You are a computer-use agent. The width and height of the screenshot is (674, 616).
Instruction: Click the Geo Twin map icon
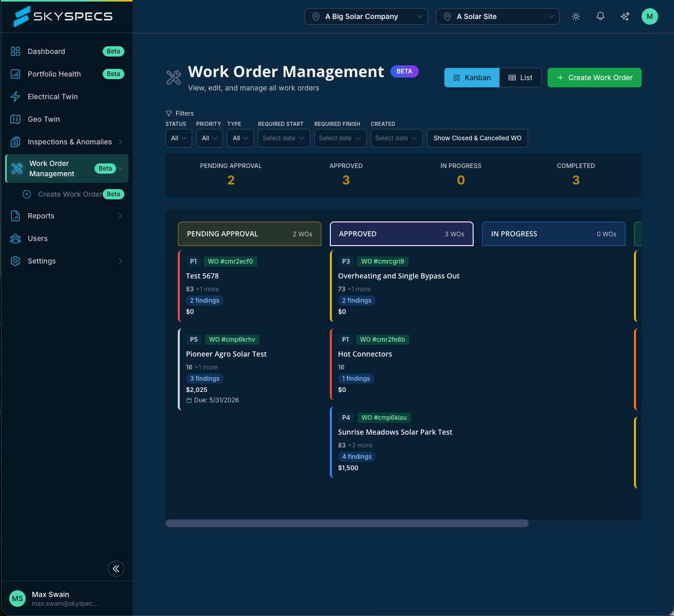[15, 119]
